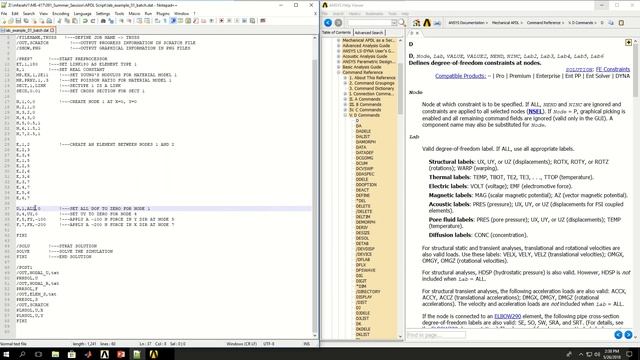Click the Undo icon in Notepad++ toolbar
The image size is (640, 360).
pos(85,21)
